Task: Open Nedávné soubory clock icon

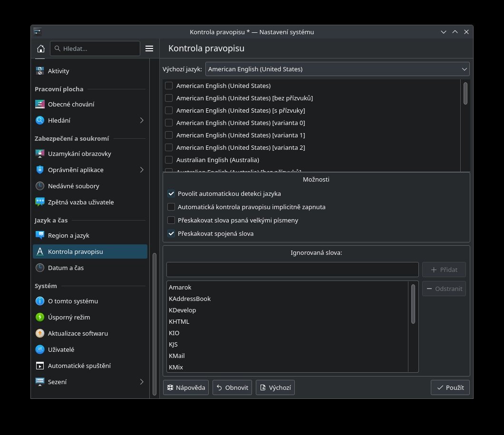Action: [x=40, y=186]
